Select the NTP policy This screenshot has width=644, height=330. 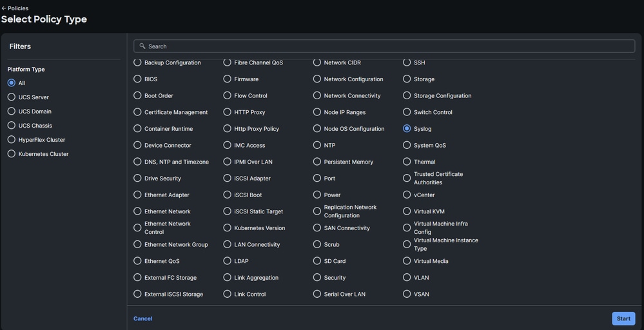(317, 145)
